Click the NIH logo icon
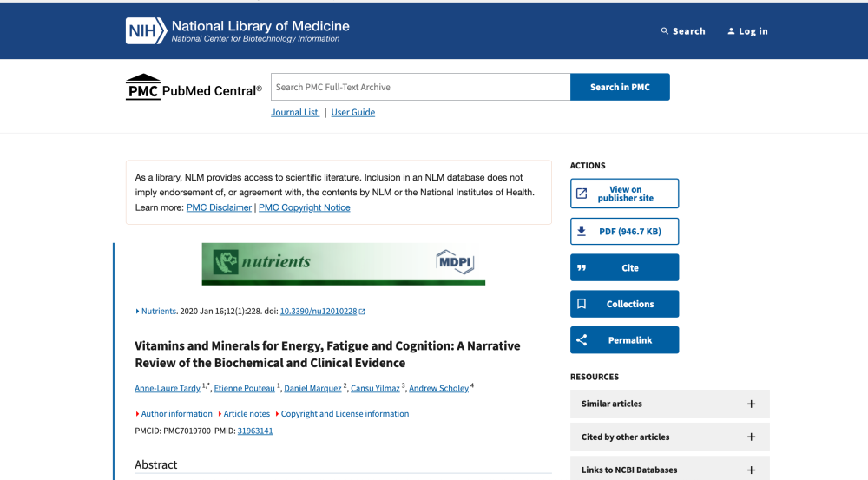This screenshot has height=480, width=868. [146, 30]
